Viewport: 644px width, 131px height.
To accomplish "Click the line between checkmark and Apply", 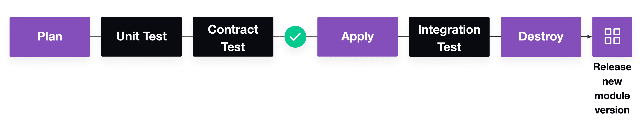I will tap(312, 37).
